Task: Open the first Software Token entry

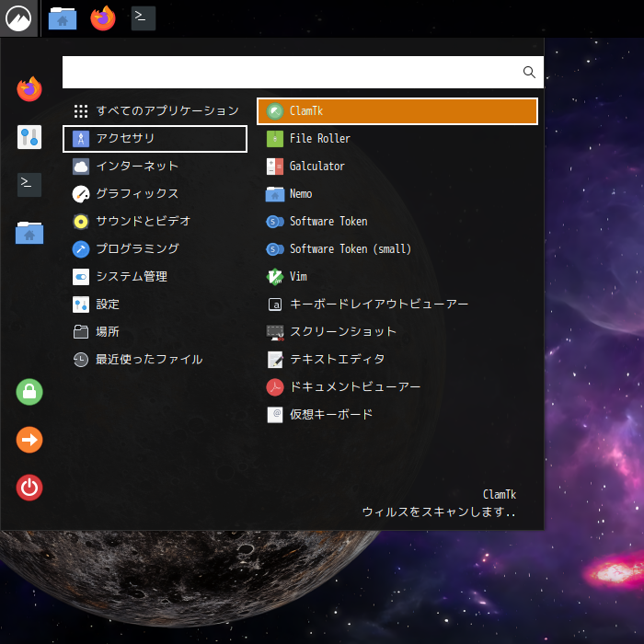Action: click(397, 222)
